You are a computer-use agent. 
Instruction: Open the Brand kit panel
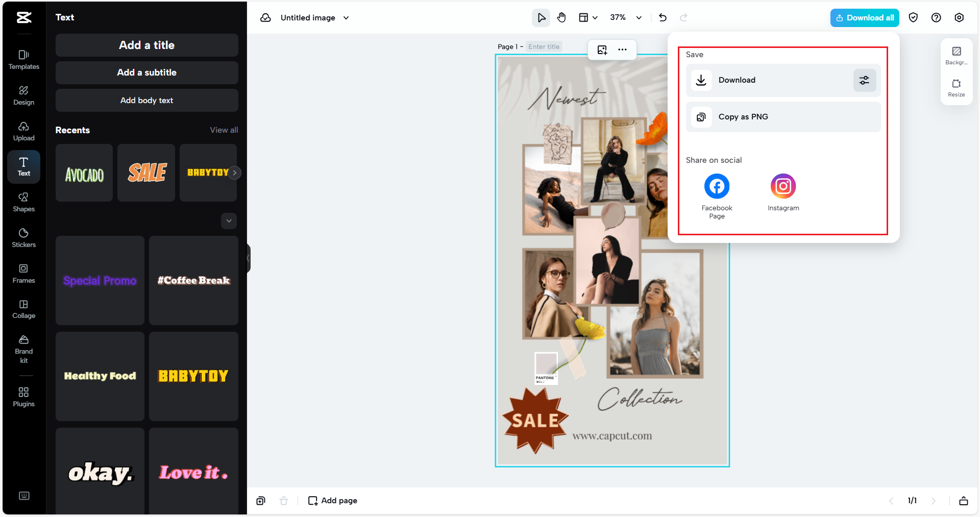point(24,349)
